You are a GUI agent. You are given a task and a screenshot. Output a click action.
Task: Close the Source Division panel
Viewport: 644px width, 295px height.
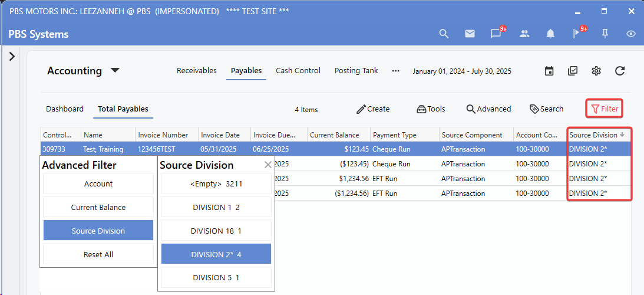268,165
